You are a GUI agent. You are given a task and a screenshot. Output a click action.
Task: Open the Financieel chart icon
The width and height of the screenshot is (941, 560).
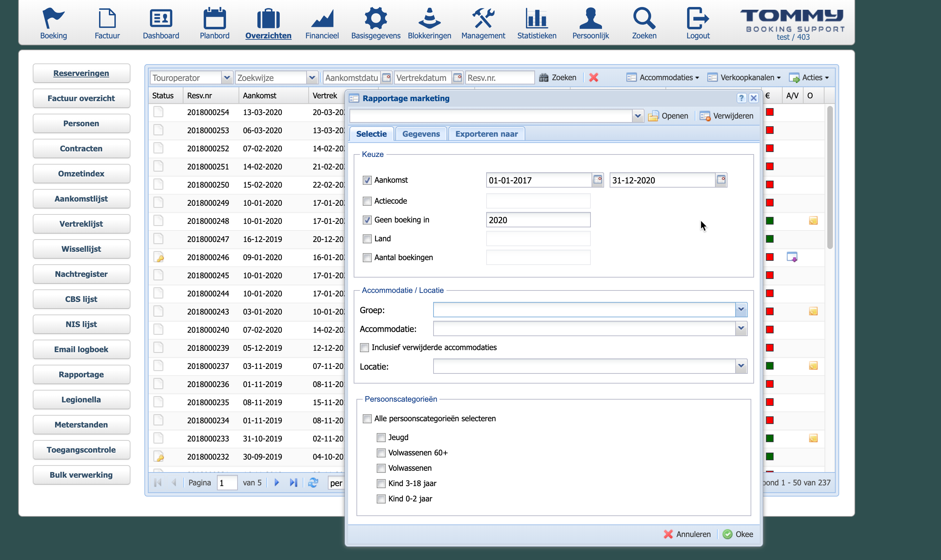(322, 18)
